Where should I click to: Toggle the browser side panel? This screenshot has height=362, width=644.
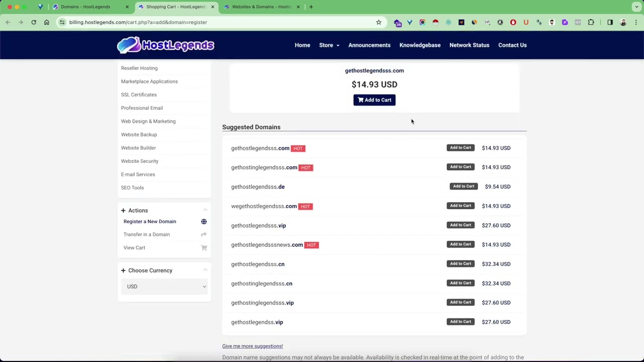[x=610, y=22]
